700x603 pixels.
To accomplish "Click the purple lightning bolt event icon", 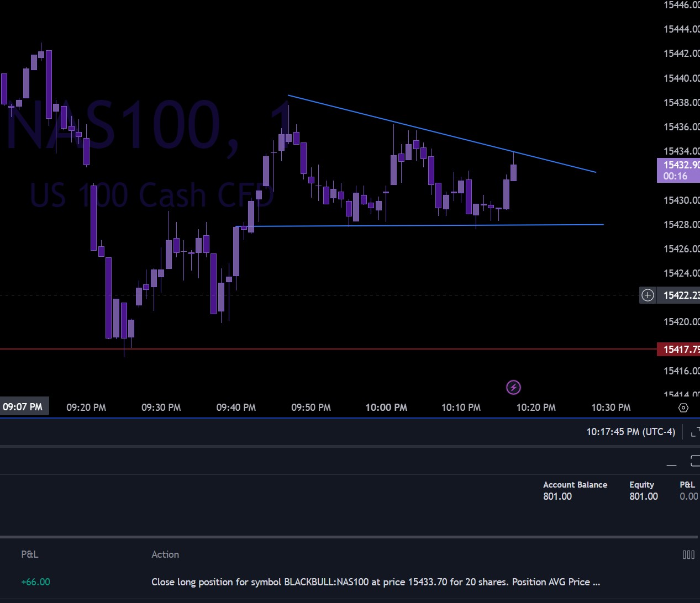I will (514, 388).
